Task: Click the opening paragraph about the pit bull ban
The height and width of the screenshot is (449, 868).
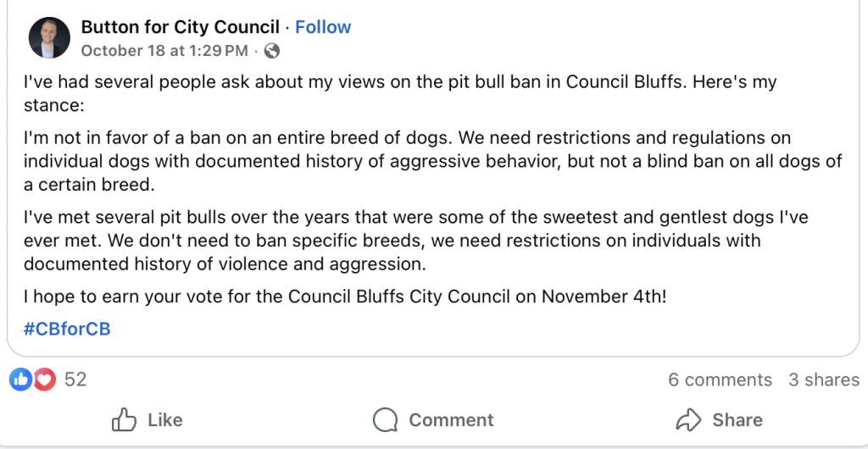Action: 398,95
